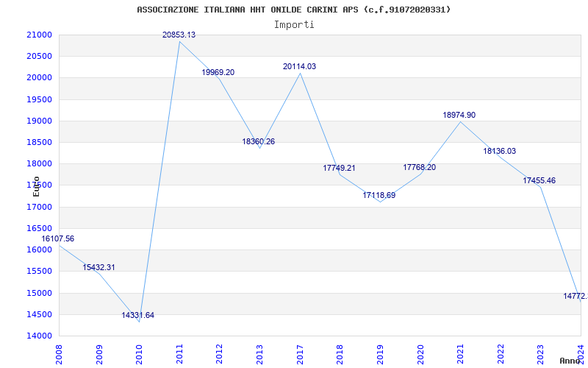588x368 pixels.
Task: Click x-axis year 2018
Action: [x=340, y=354]
